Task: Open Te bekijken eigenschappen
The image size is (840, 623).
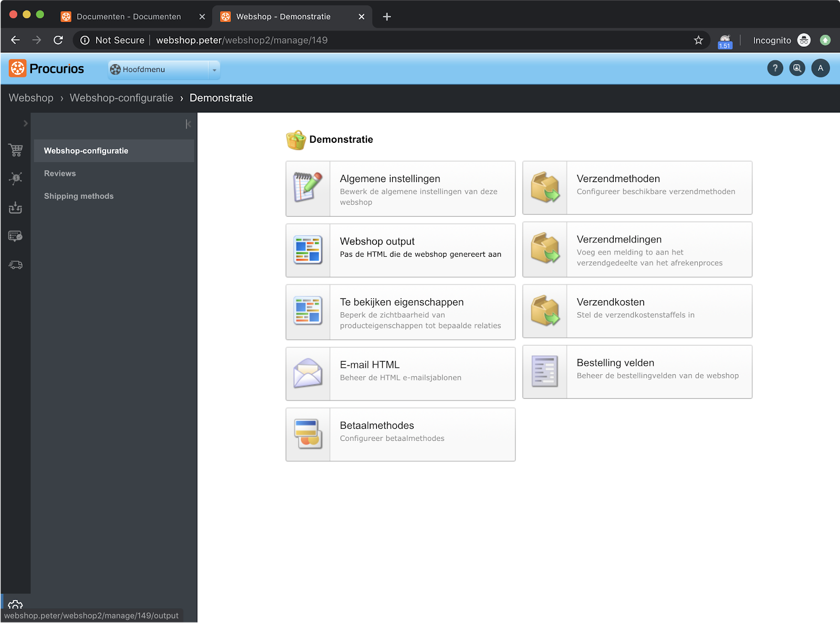Action: 402,302
